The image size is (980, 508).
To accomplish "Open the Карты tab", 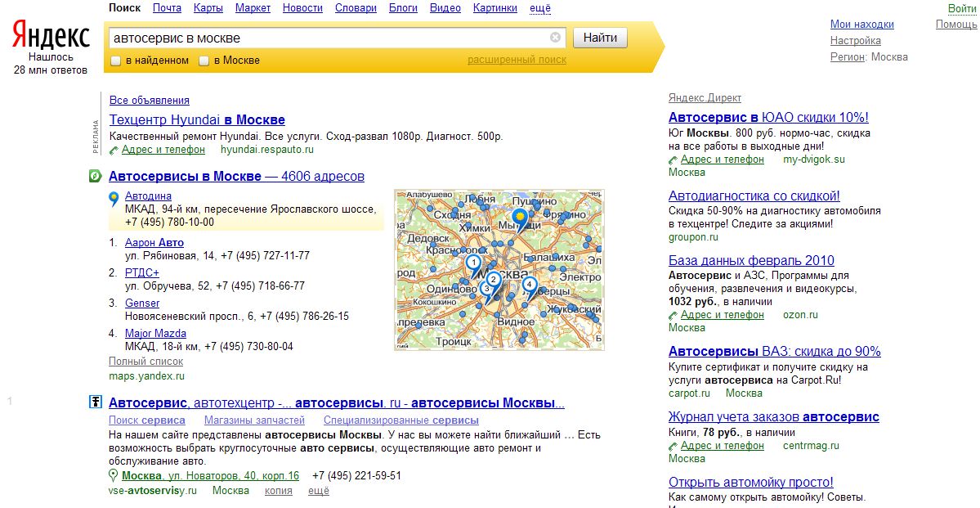I will tap(208, 8).
